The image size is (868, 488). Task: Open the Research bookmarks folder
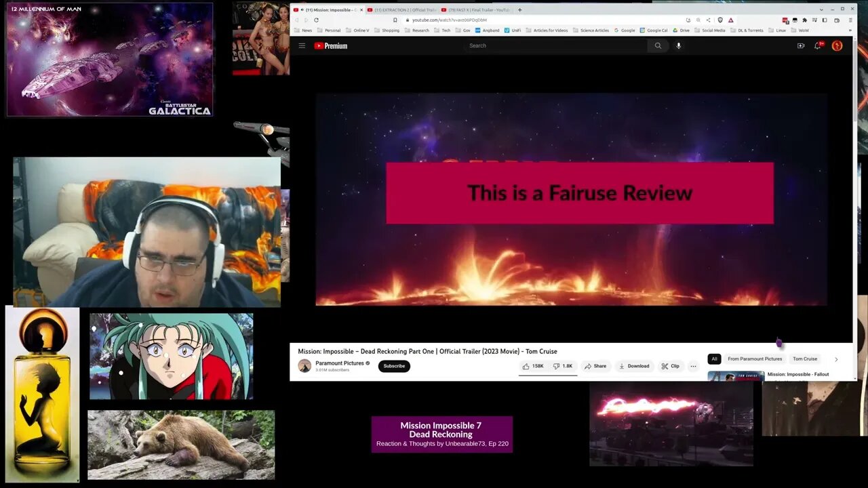(x=416, y=30)
